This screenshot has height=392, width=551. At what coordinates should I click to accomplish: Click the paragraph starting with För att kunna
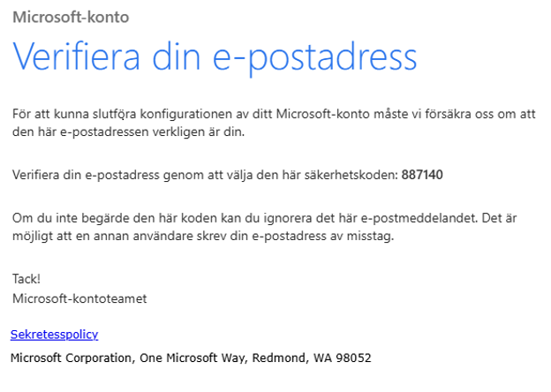(274, 123)
